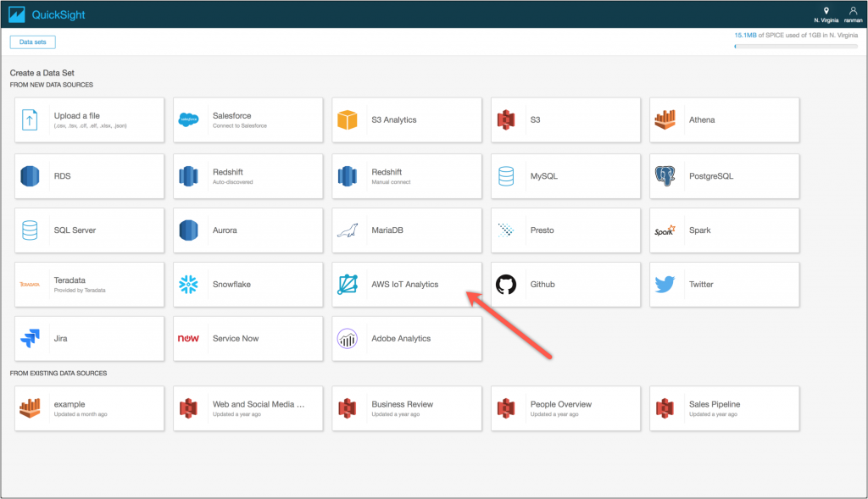Click the MariaDB seal icon
Screen dimensions: 868x499
click(x=347, y=230)
